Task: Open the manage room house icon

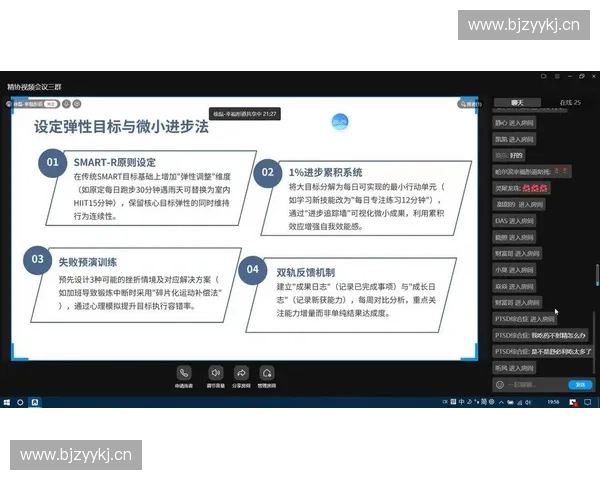Action: pyautogui.click(x=267, y=373)
